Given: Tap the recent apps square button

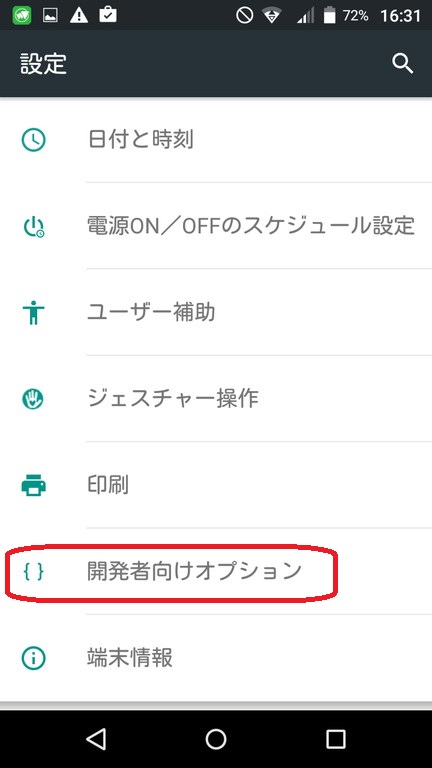Looking at the screenshot, I should point(336,739).
